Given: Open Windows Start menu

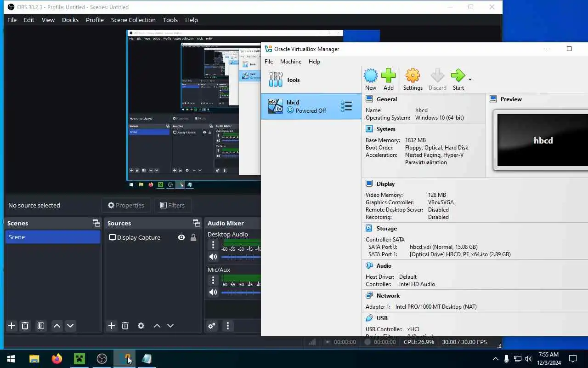Looking at the screenshot, I should click(x=11, y=359).
